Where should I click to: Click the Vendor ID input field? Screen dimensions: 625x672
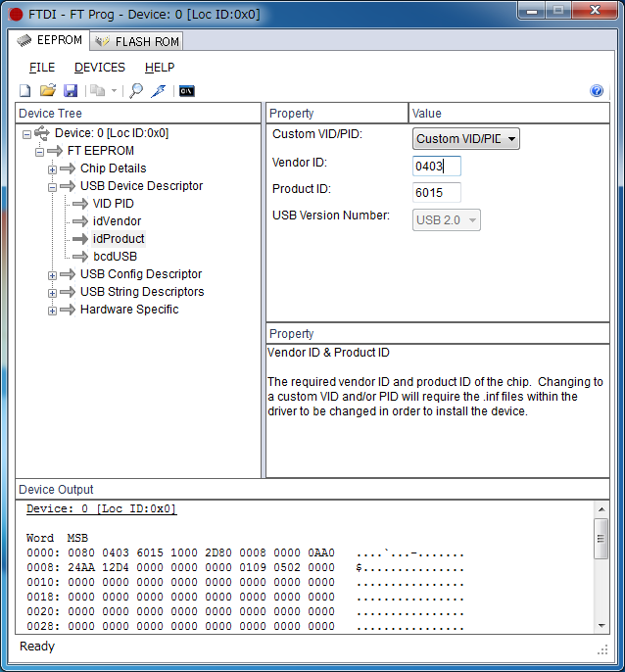point(436,166)
